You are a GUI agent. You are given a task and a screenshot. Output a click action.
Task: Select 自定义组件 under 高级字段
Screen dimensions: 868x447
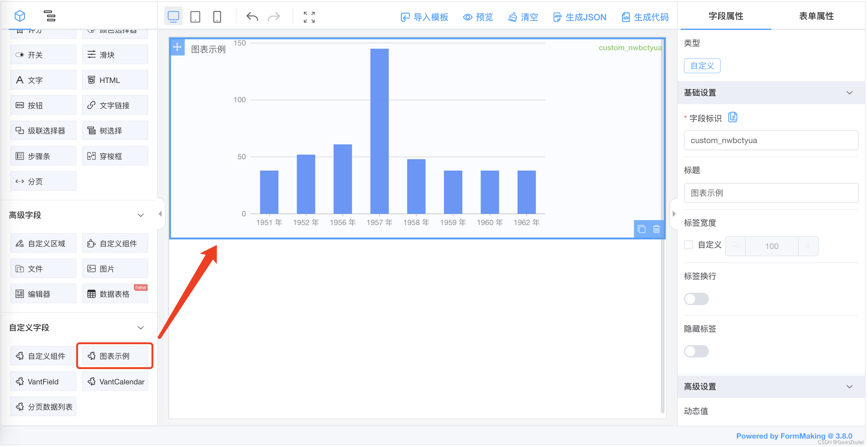coord(115,243)
